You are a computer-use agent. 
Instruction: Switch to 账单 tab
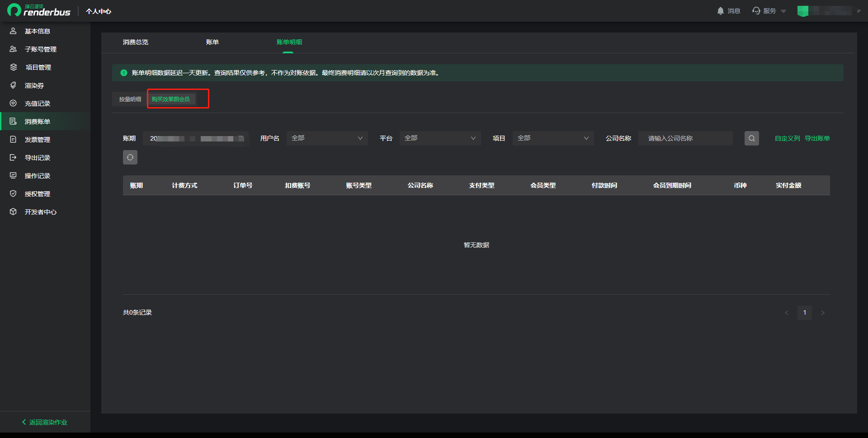pyautogui.click(x=212, y=42)
